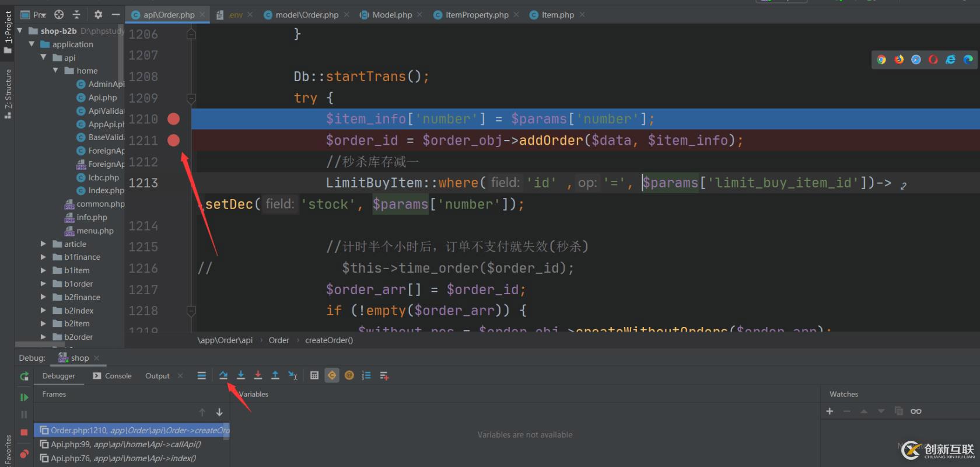Expand the article folder in project tree
This screenshot has width=980, height=467.
tap(43, 244)
